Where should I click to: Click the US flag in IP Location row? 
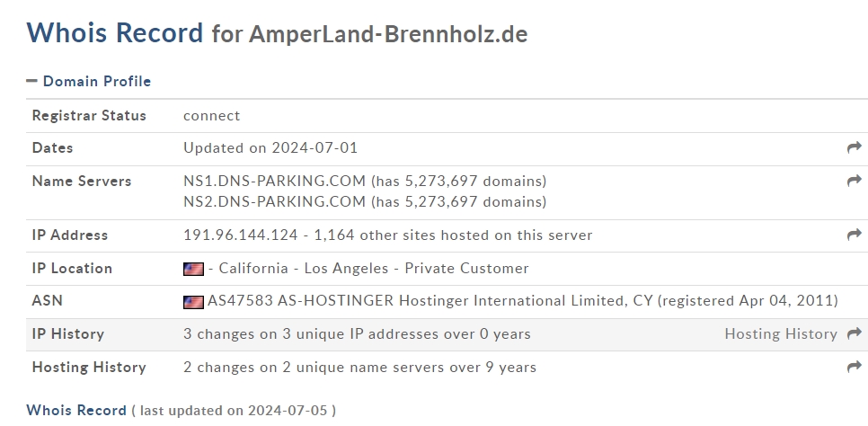point(193,270)
